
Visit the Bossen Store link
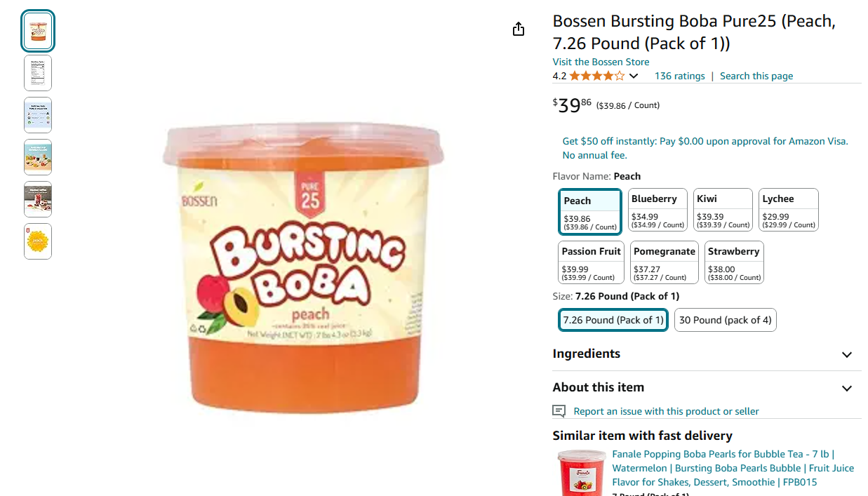[x=601, y=62]
